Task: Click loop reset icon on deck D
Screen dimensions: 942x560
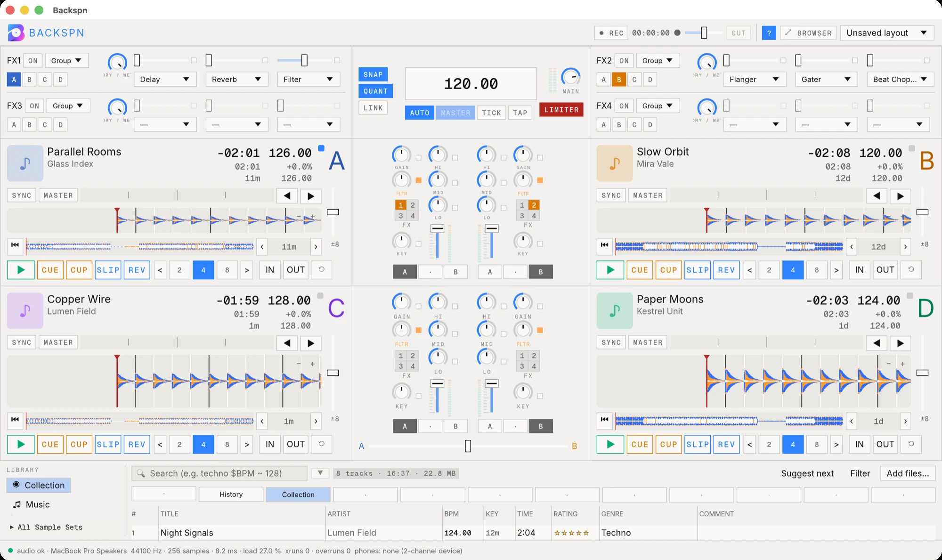Action: click(911, 444)
